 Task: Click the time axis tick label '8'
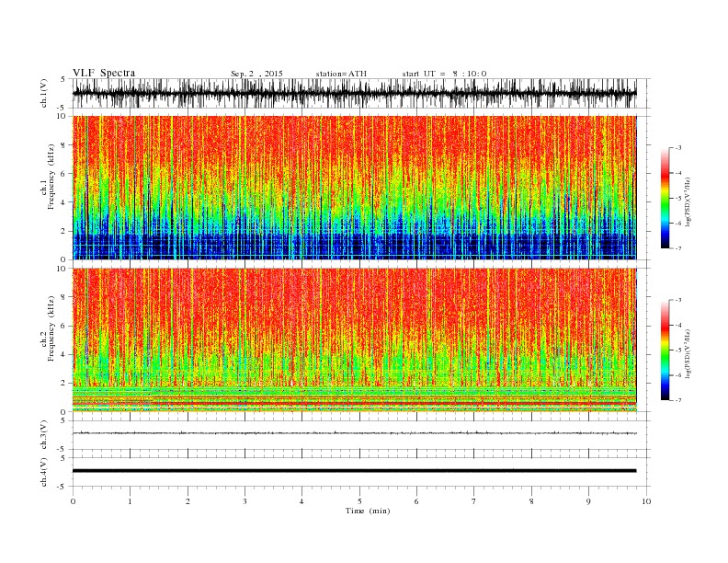click(531, 501)
